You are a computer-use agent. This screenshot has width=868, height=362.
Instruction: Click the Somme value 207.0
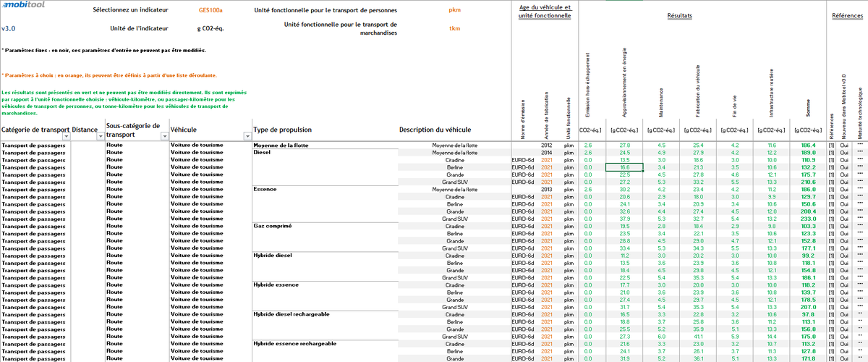808,307
